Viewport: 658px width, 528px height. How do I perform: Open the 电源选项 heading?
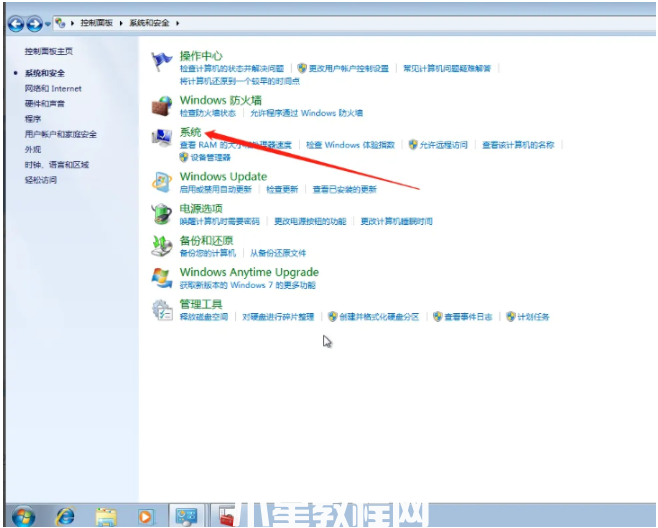click(x=201, y=208)
